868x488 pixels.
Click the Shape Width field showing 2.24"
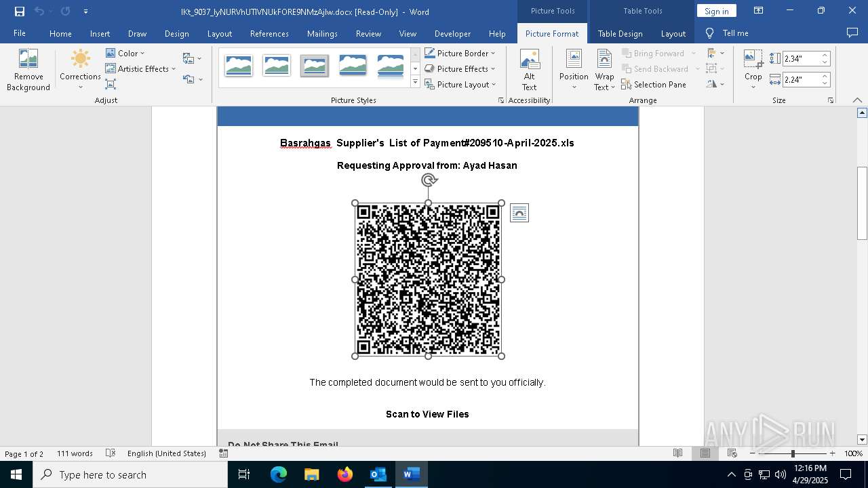(x=802, y=80)
